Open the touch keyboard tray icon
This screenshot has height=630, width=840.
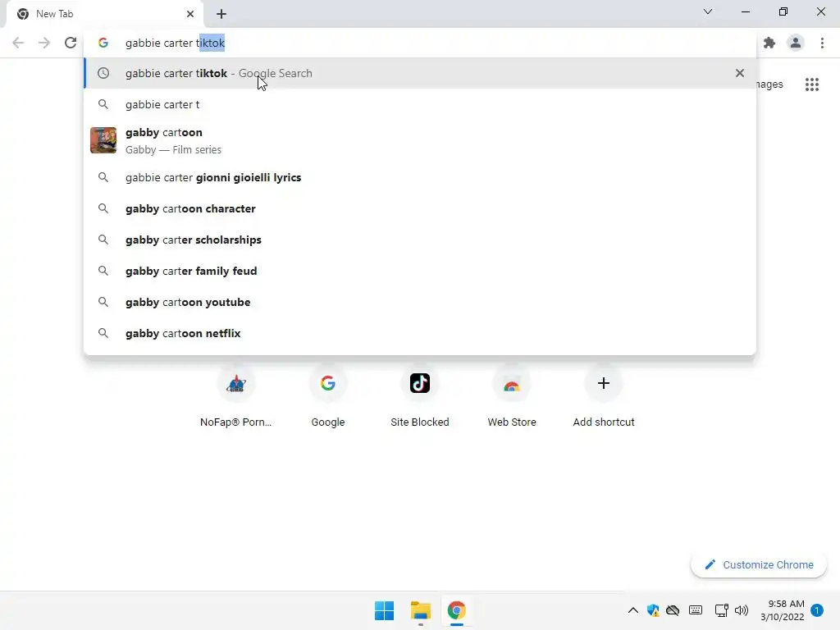(x=696, y=610)
